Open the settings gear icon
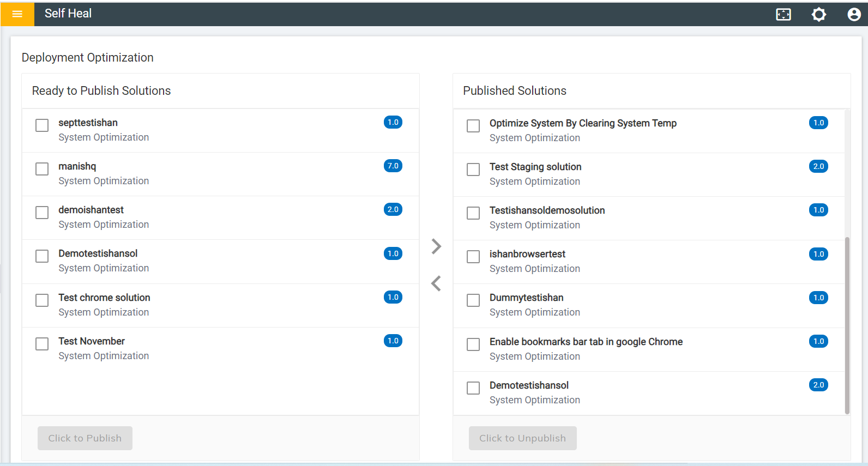The width and height of the screenshot is (868, 466). point(819,15)
